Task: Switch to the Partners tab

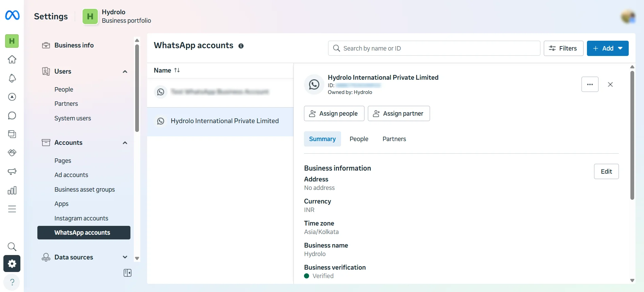Action: [x=394, y=139]
